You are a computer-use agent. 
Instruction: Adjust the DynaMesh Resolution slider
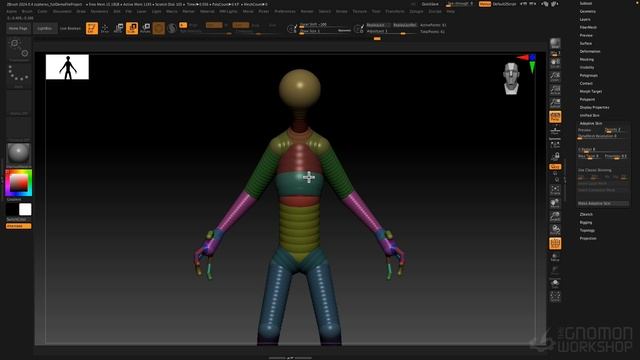point(602,136)
